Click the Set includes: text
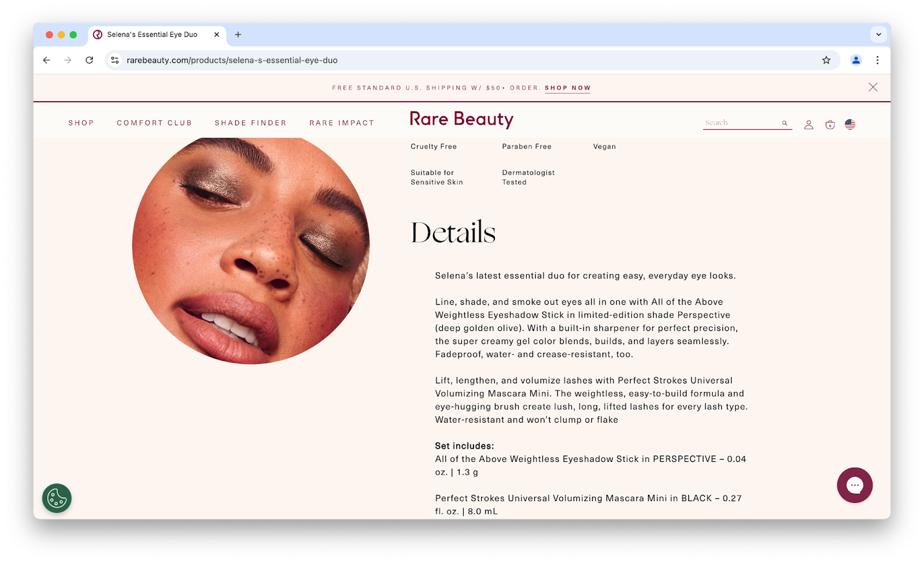 (x=464, y=446)
